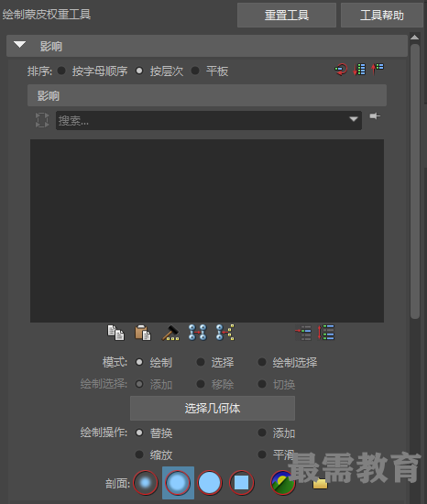The image size is (427, 504).
Task: Set mode to Select (选择)
Action: coord(201,362)
